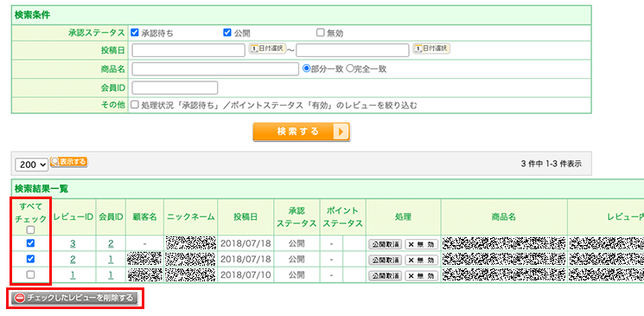Click 無効 for review ID 2
The width and height of the screenshot is (644, 316).
(422, 260)
